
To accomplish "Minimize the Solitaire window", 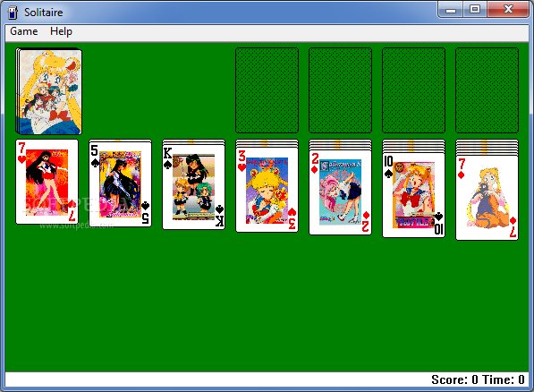I will coord(451,10).
